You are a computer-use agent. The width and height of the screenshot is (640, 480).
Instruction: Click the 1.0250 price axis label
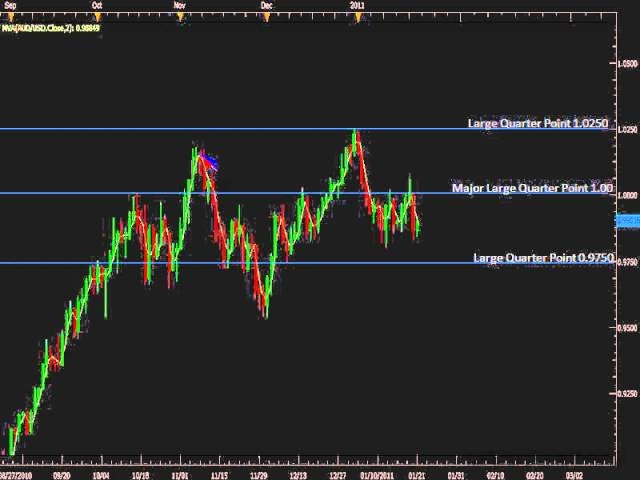(628, 130)
